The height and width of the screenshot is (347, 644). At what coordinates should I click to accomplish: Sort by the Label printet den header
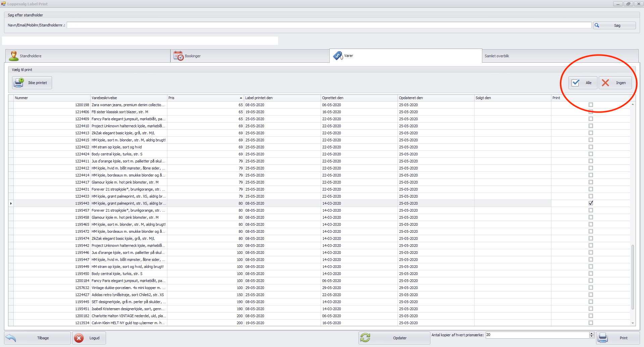pos(282,98)
